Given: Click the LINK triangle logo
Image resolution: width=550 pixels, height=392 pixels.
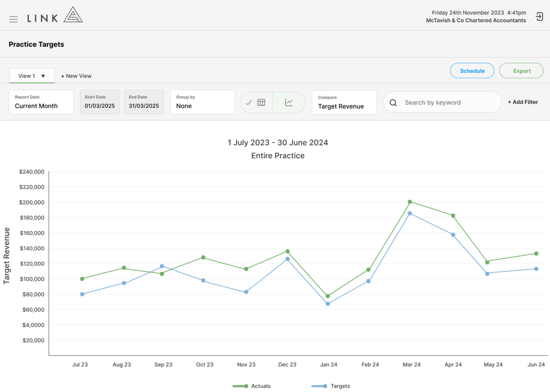Looking at the screenshot, I should click(x=73, y=15).
